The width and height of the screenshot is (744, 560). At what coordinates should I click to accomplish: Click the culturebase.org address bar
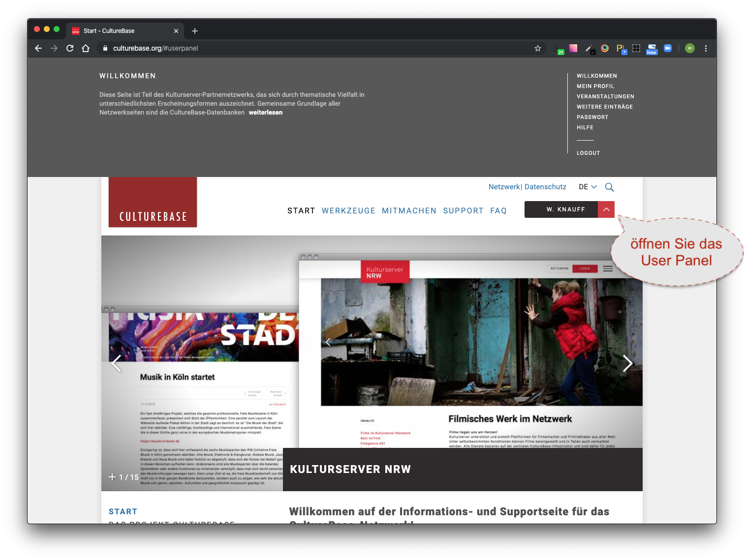tap(315, 48)
